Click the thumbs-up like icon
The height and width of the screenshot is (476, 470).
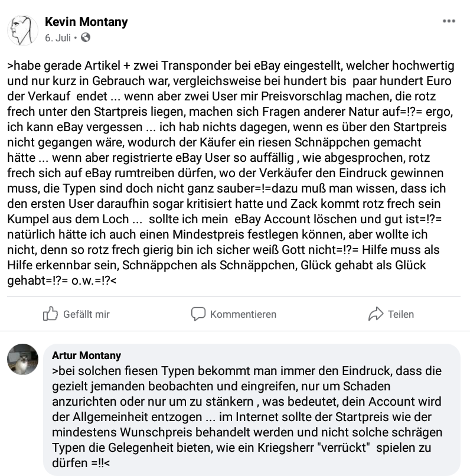(50, 314)
